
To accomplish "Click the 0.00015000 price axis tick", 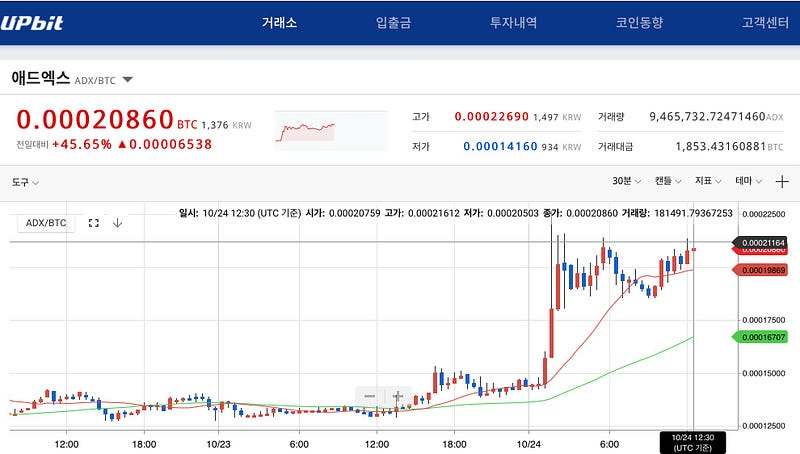I will (763, 373).
